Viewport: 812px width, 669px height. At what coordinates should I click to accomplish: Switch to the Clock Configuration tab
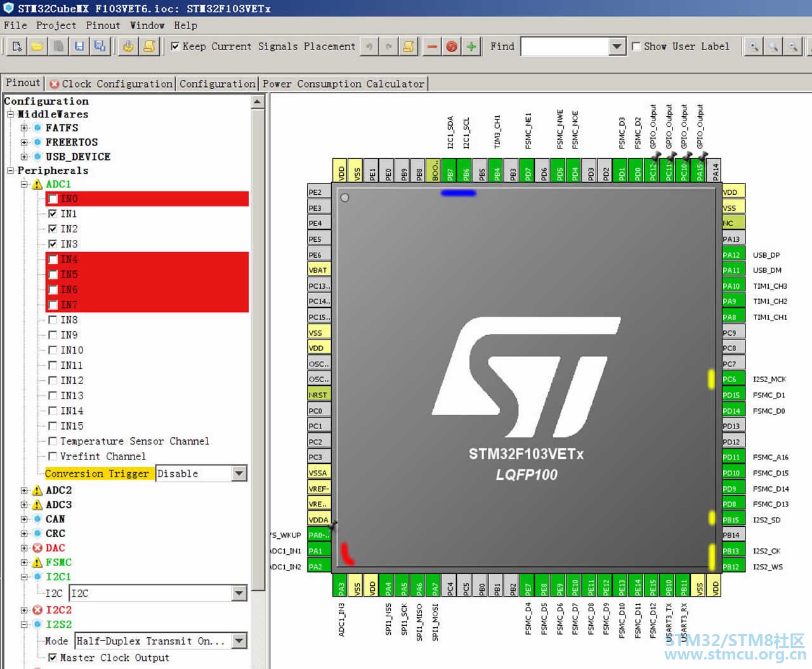coord(110,84)
